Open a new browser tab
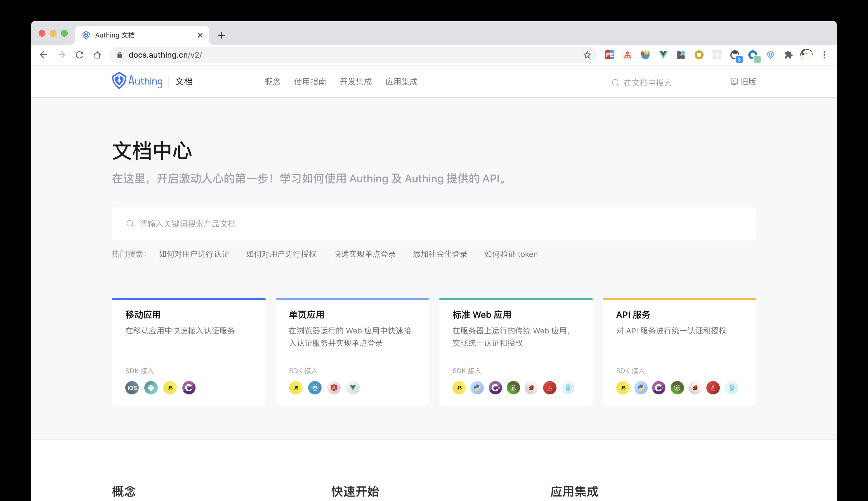The width and height of the screenshot is (868, 501). [x=221, y=35]
